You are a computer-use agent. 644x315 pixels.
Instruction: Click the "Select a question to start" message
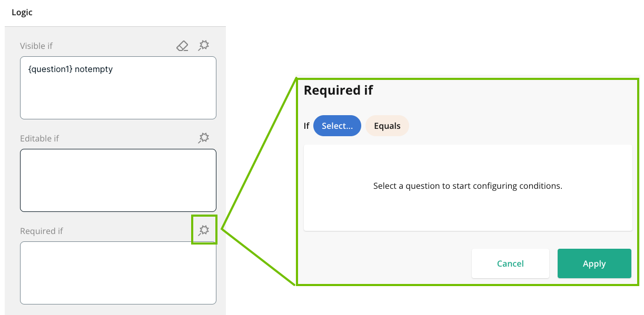tap(468, 186)
